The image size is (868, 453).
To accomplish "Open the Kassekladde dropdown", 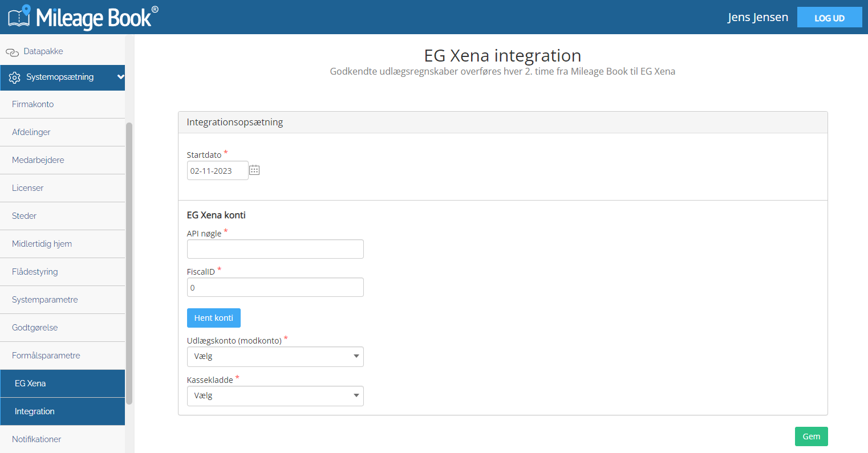I will (x=275, y=396).
